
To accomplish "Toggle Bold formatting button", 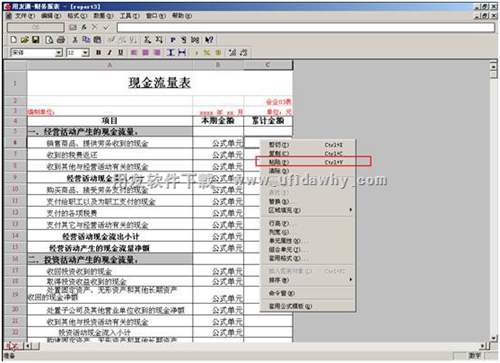I will [98, 52].
